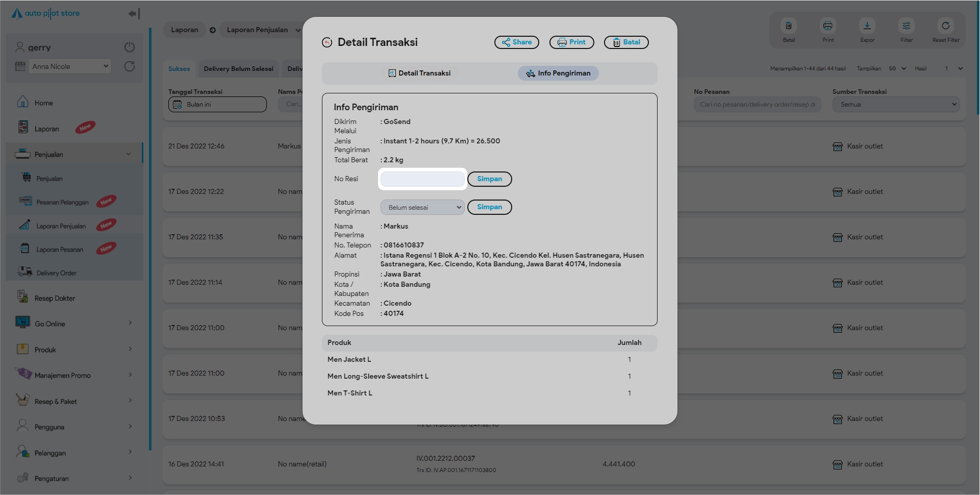Open the Filter icon in top toolbar

906,26
